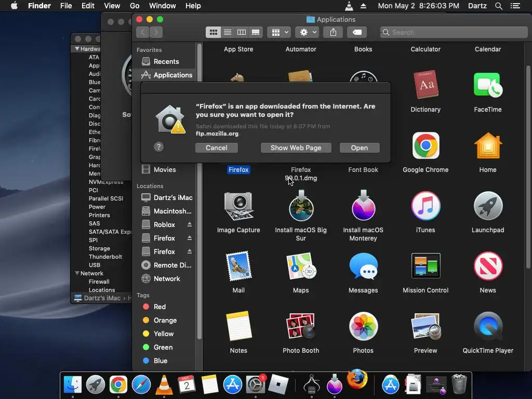
Task: Switch to column view
Action: [242, 32]
